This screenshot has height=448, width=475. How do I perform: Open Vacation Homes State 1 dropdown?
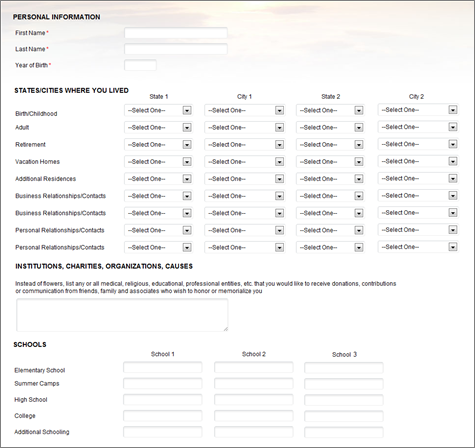tap(158, 162)
